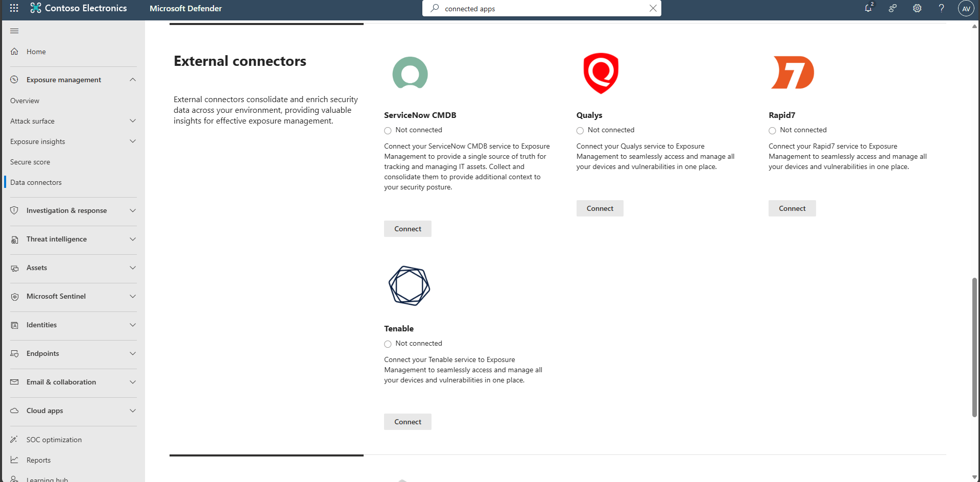
Task: Expand the Assets chevron
Action: (133, 268)
